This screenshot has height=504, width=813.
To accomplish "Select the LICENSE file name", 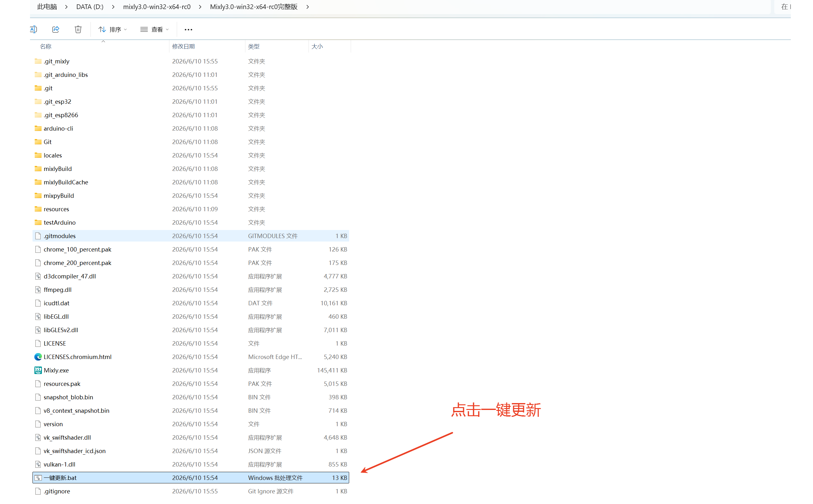I will 55,343.
